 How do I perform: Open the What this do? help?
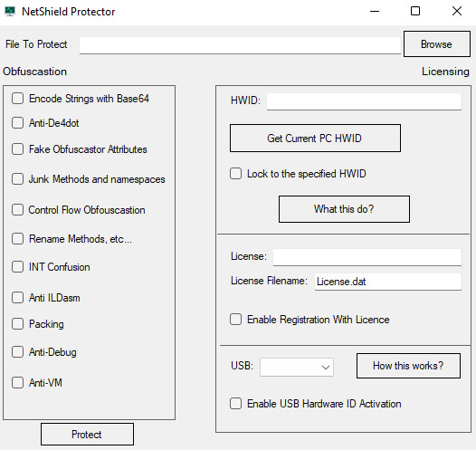344,209
